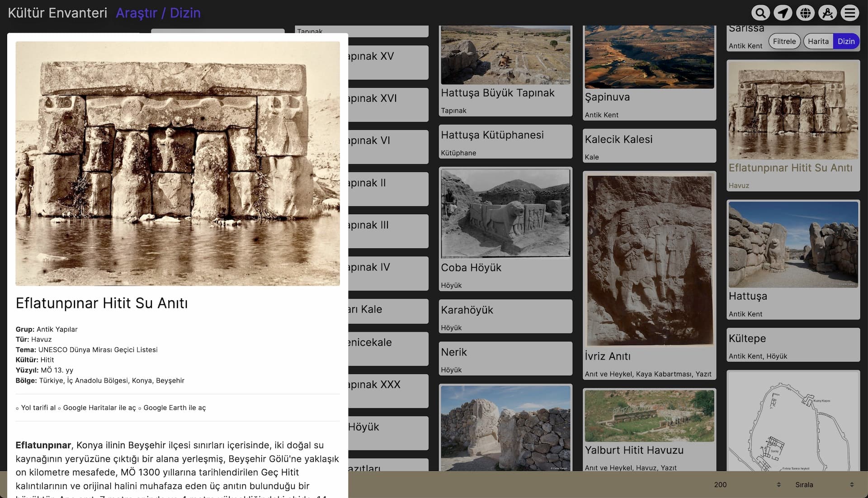Click the user account icon

(x=828, y=13)
